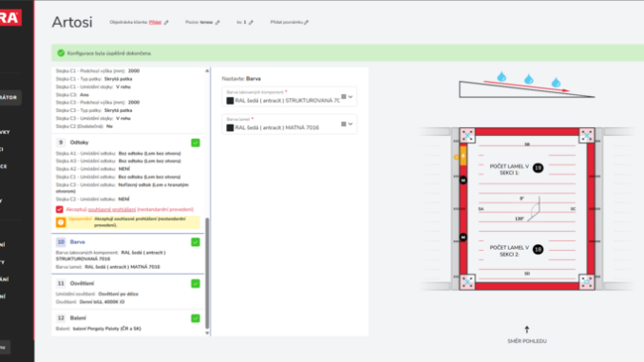The image size is (644, 362).
Task: Open step 12 Balení section
Action: point(127,318)
